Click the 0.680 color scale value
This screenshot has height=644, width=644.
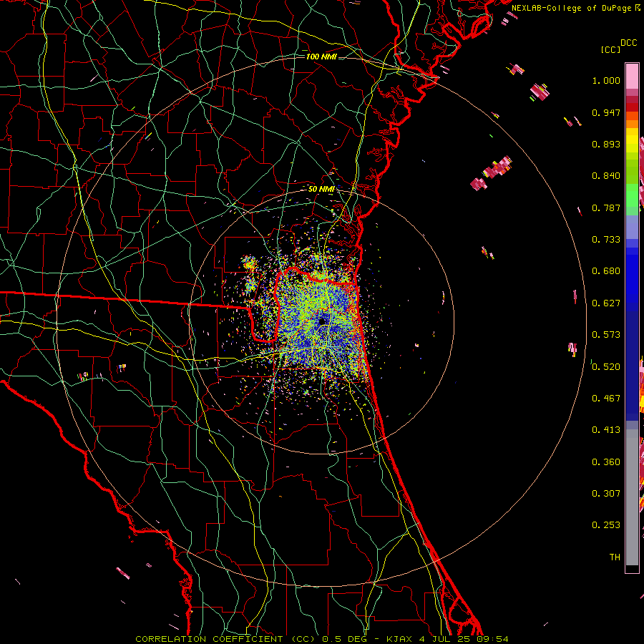606,271
